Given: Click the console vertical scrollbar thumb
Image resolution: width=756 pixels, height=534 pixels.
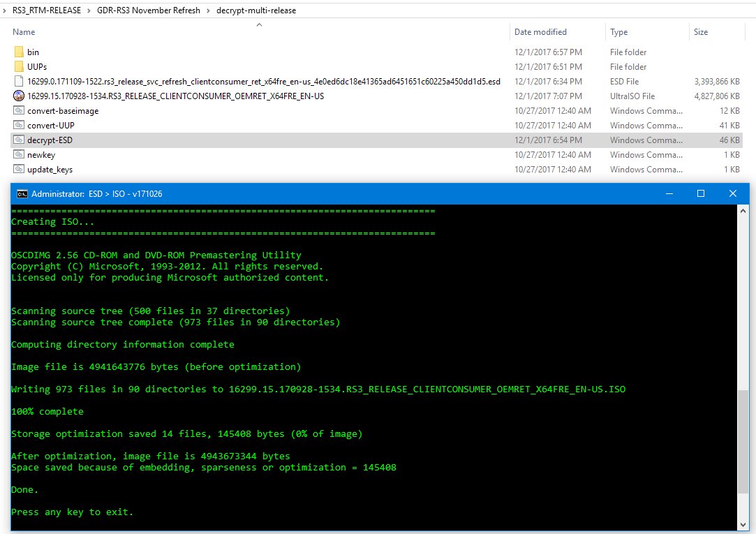Looking at the screenshot, I should coord(743,442).
